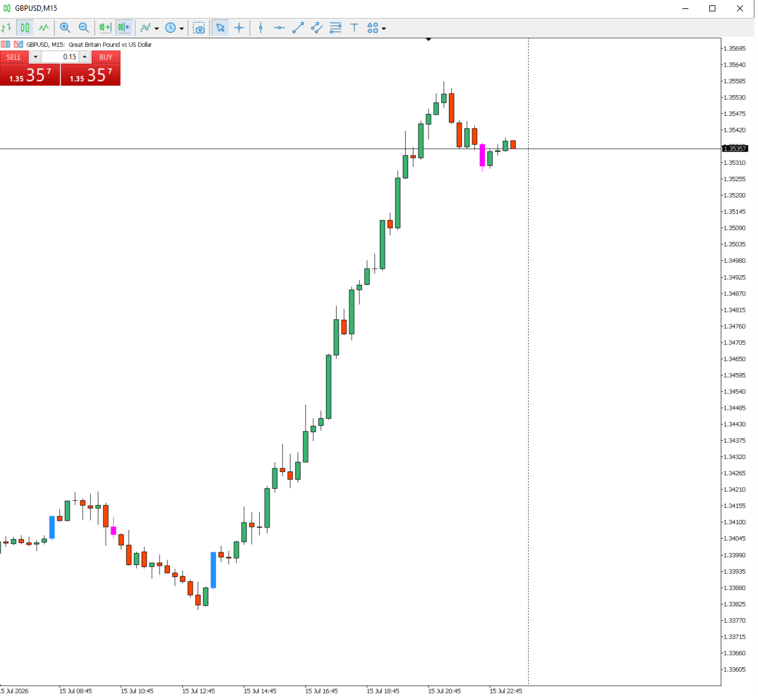The image size is (758, 700).
Task: Maximize the GBPUSD,M15 chart window
Action: point(712,8)
